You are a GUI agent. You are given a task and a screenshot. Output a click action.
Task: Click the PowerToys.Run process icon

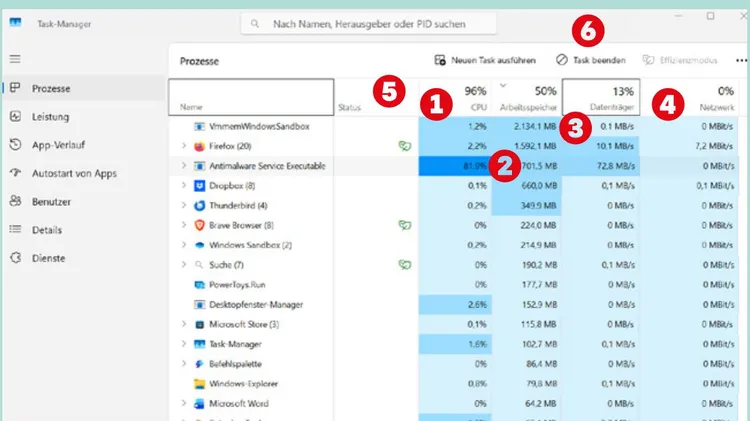[x=199, y=285]
